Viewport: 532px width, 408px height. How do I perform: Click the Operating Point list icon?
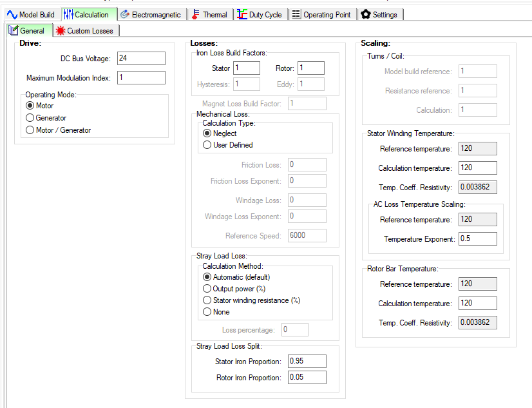[296, 14]
